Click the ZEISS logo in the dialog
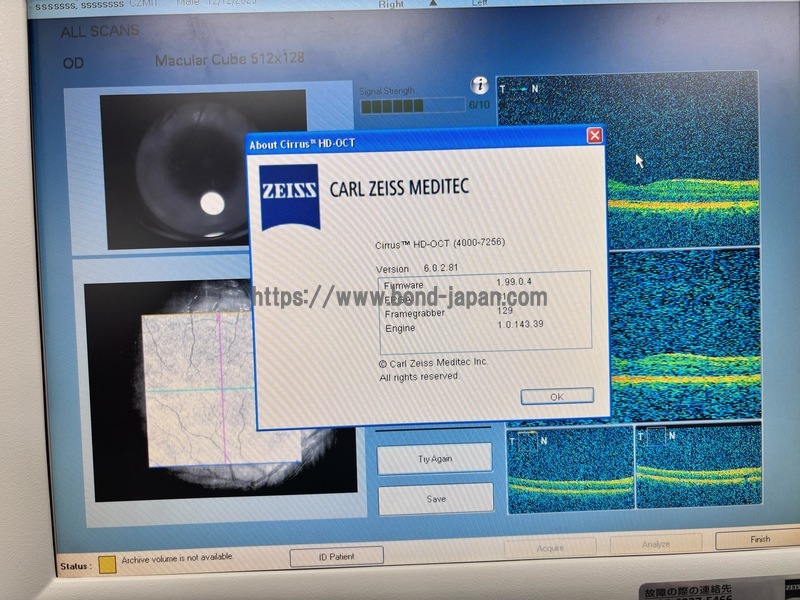 click(289, 191)
